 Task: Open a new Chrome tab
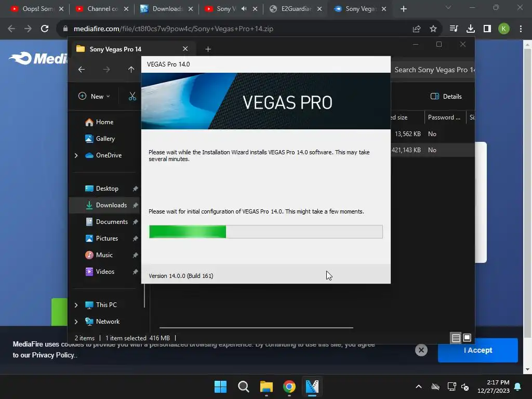click(x=403, y=9)
